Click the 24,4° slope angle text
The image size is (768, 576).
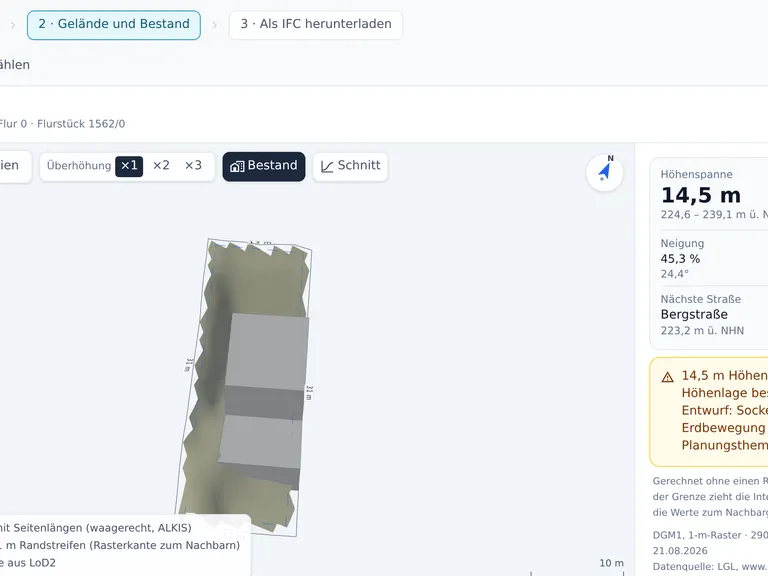(674, 274)
